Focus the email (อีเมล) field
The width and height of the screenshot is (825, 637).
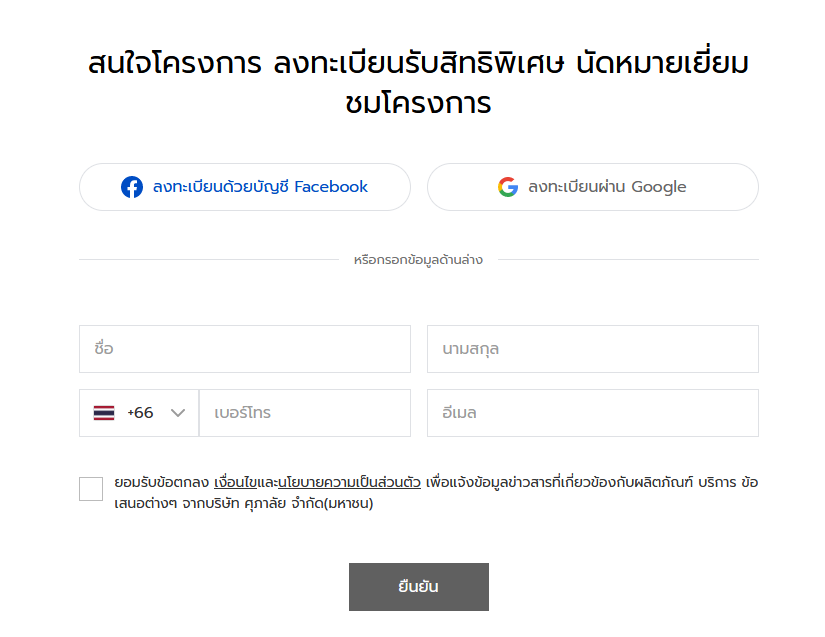pos(592,413)
